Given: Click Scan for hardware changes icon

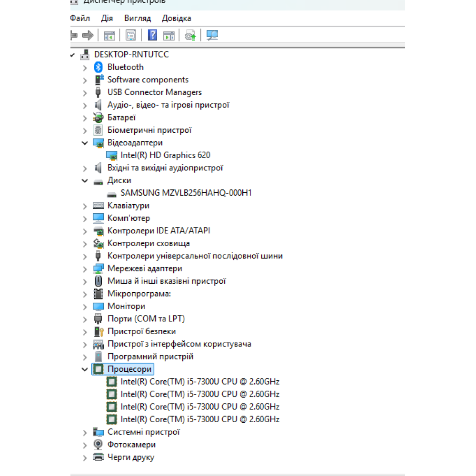Looking at the screenshot, I should click(212, 35).
